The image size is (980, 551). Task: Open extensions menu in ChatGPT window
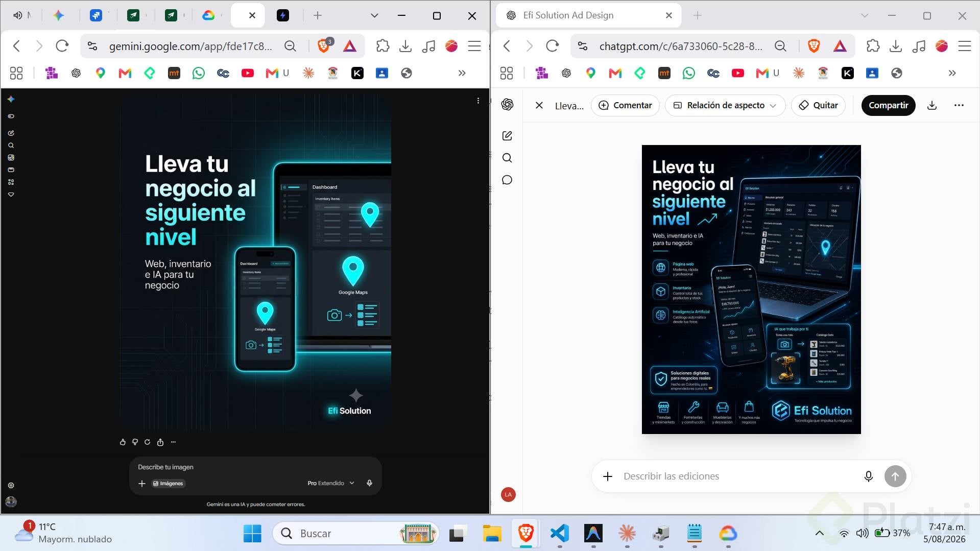point(873,46)
